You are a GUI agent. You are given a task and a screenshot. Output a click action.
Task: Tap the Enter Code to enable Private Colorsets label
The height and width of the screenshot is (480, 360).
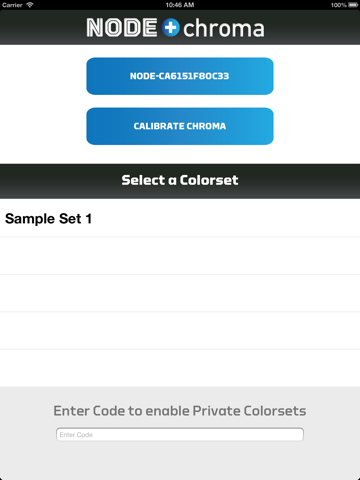click(x=180, y=411)
